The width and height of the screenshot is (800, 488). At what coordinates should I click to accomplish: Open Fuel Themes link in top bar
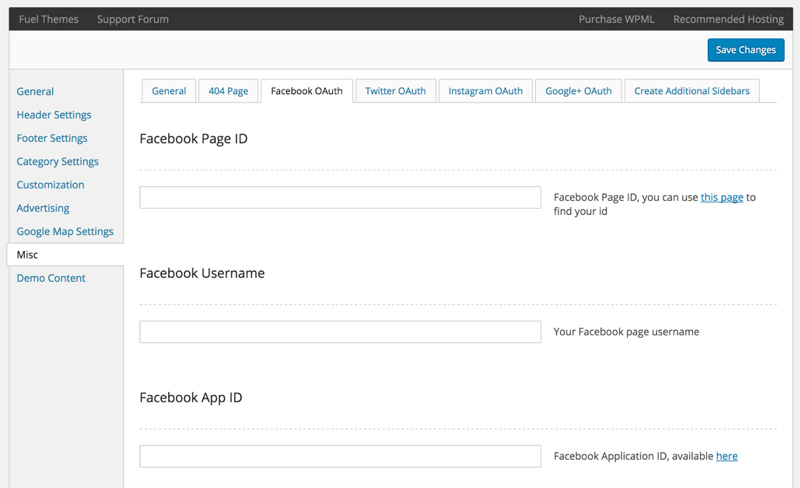tap(48, 19)
